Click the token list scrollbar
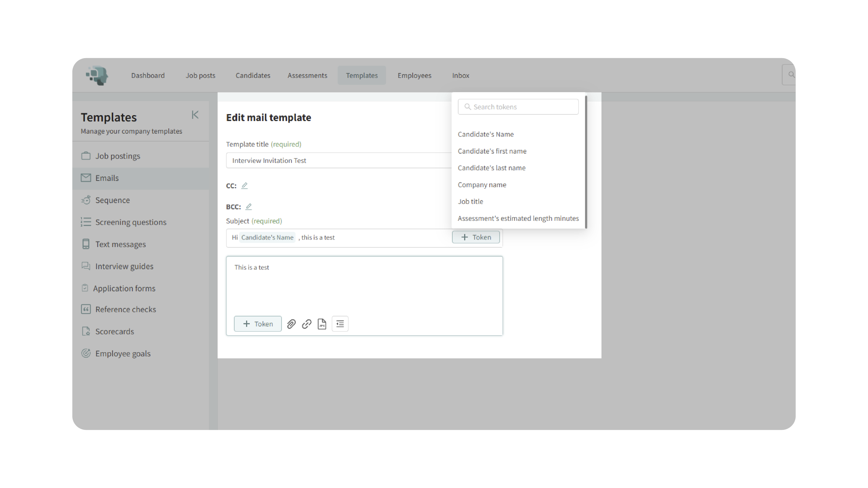This screenshot has height=488, width=868. click(586, 162)
